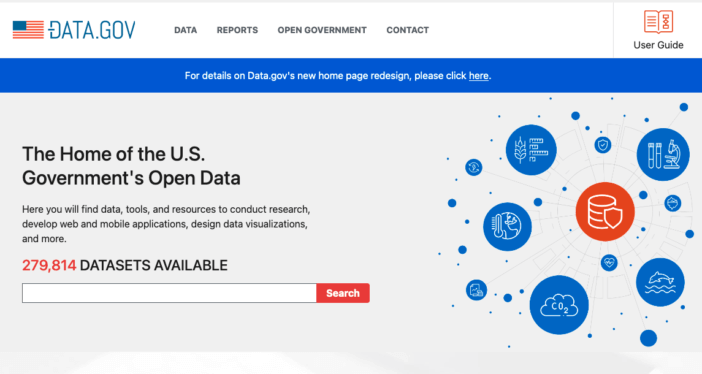Click the DATA.GOV wordmark home link
Screen dimensions: 702x374
(x=92, y=30)
